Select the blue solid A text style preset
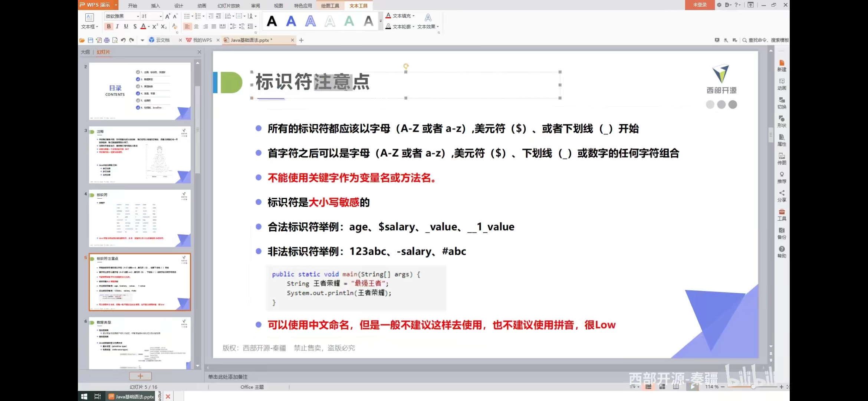The width and height of the screenshot is (868, 401). 291,21
